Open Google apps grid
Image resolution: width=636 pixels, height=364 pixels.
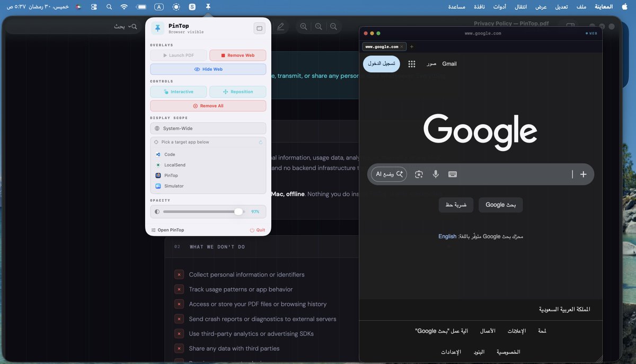pyautogui.click(x=412, y=64)
